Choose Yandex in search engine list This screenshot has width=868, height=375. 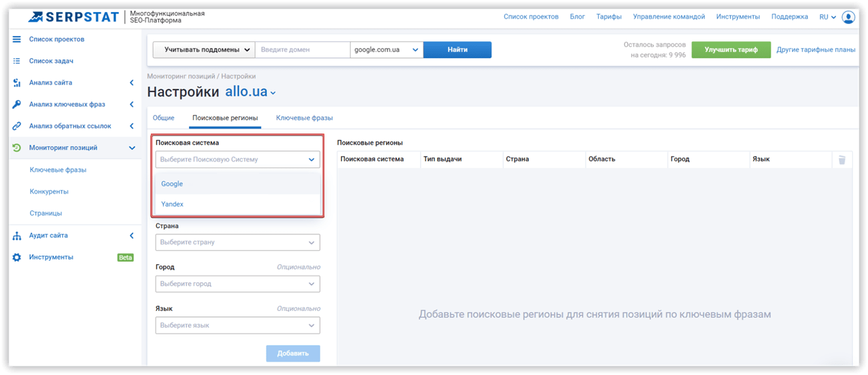pyautogui.click(x=238, y=204)
